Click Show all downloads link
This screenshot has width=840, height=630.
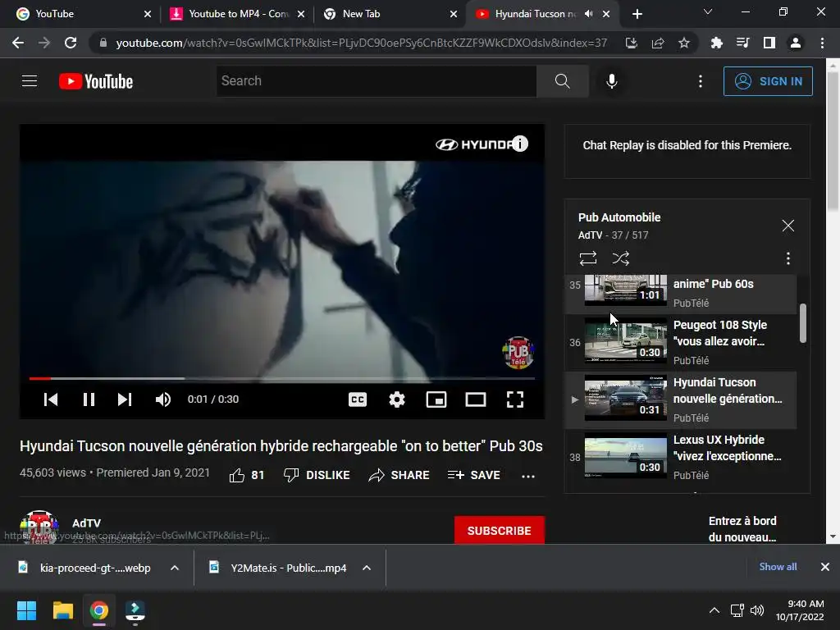778,567
